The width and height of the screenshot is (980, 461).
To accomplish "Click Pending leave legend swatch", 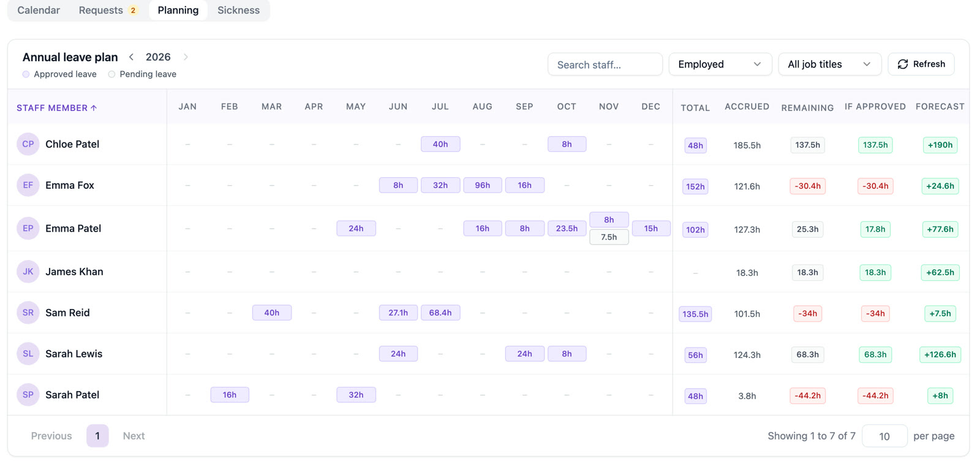I will click(111, 74).
